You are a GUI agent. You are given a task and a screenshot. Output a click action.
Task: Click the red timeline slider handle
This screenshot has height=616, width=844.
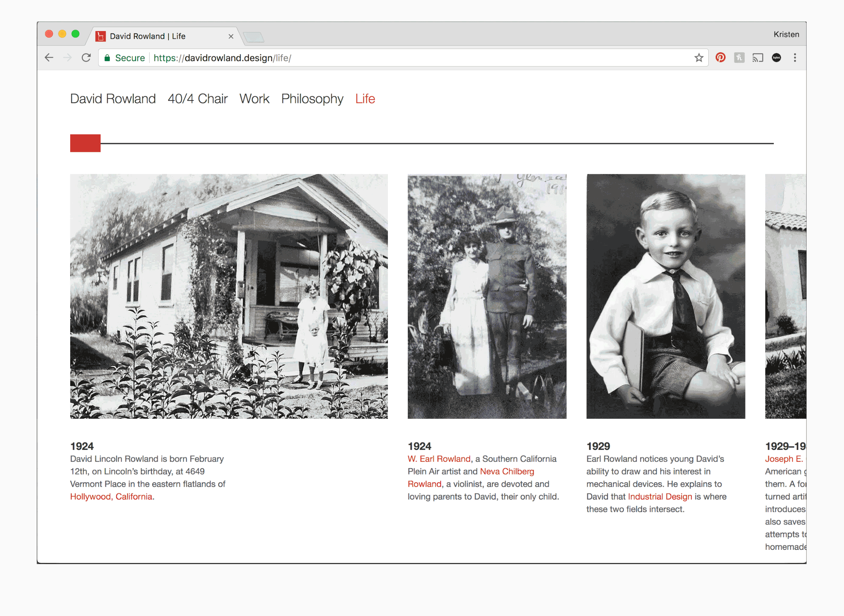click(x=85, y=143)
